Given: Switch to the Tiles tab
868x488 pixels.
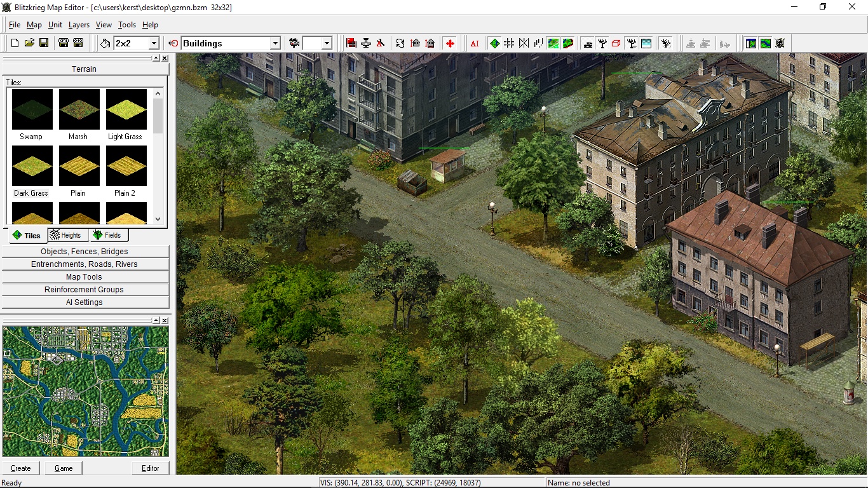Looking at the screenshot, I should click(27, 235).
